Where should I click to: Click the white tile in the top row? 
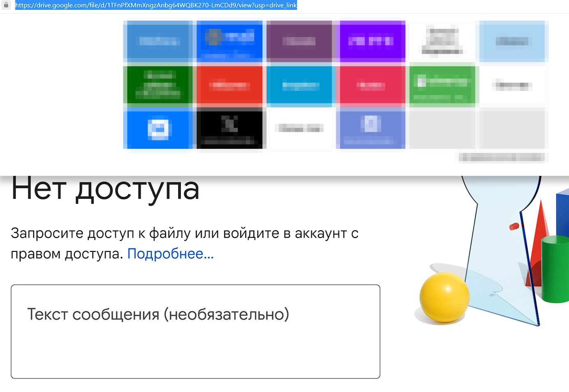pos(442,41)
